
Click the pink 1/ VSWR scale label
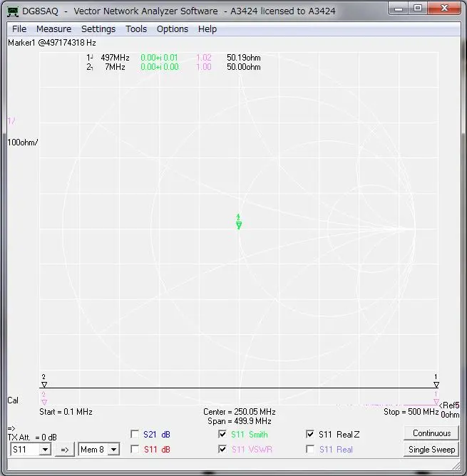(11, 121)
